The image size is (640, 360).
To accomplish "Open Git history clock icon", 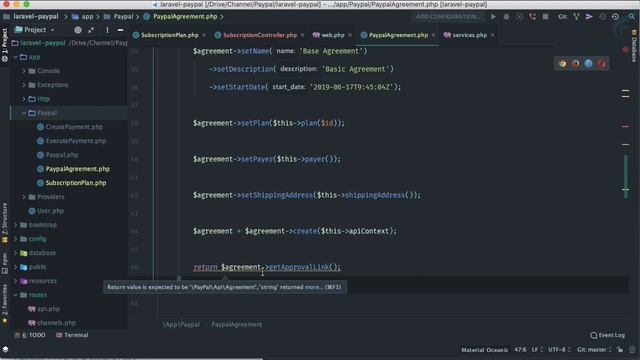I will [x=602, y=17].
